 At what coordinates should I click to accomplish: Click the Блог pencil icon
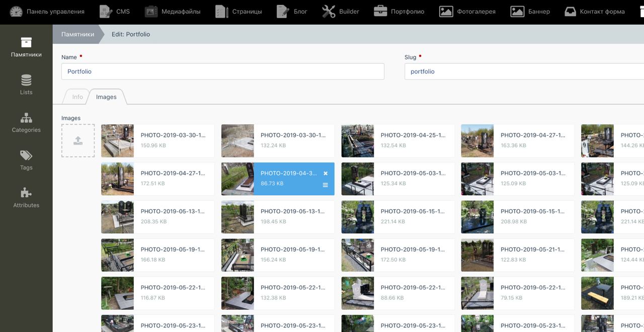[283, 12]
